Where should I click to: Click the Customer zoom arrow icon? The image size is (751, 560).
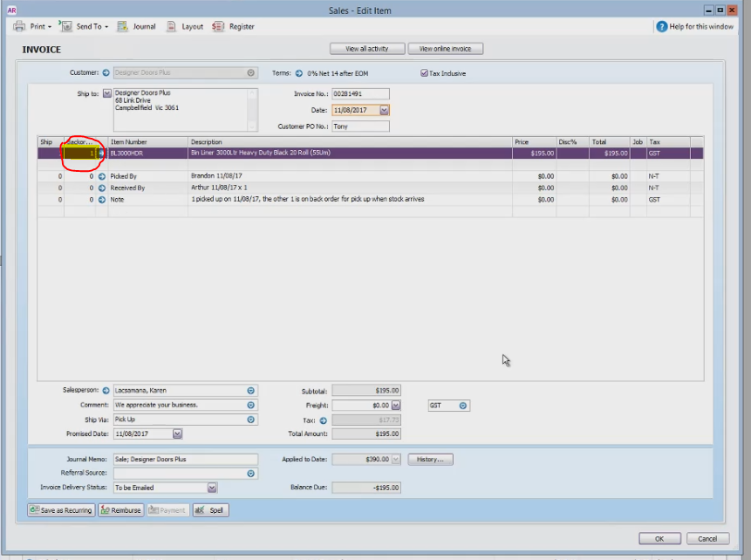coord(106,72)
